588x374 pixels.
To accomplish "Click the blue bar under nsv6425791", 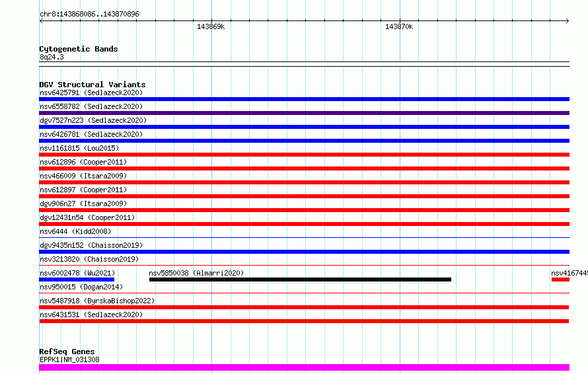I will tap(304, 99).
